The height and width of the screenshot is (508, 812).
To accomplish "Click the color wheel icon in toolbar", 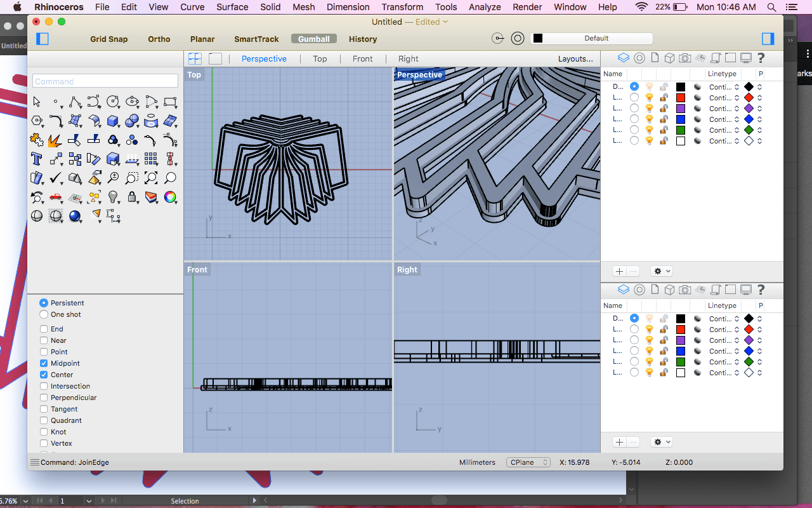I will (170, 197).
